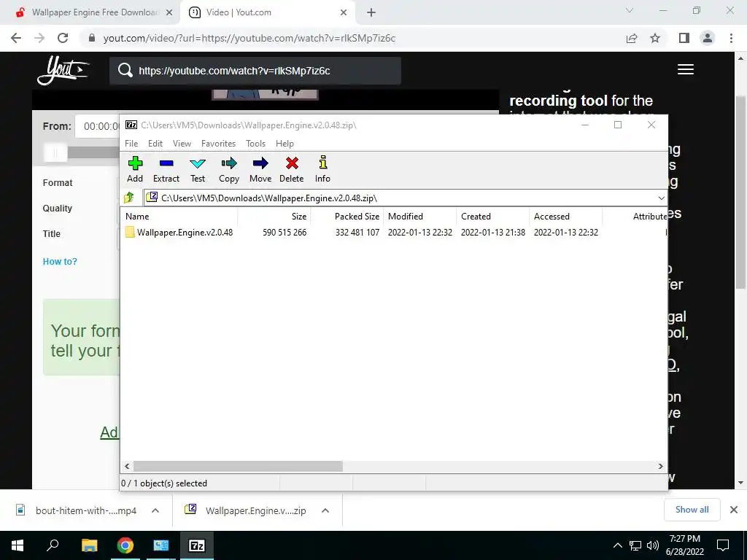
Task: Click the left arrow of 7-Zip horizontal scrollbar
Action: click(x=127, y=466)
